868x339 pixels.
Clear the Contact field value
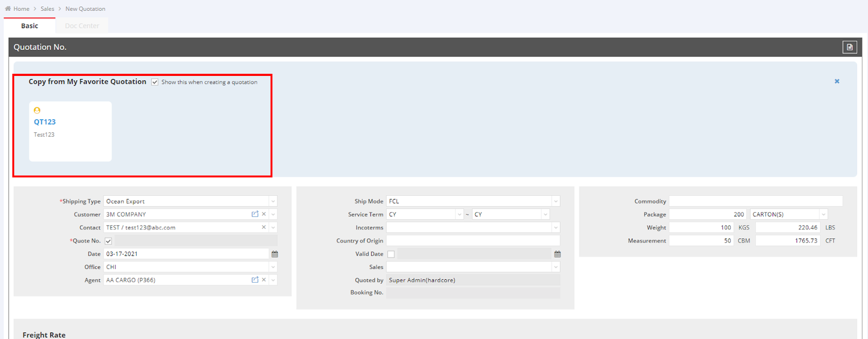click(x=264, y=227)
